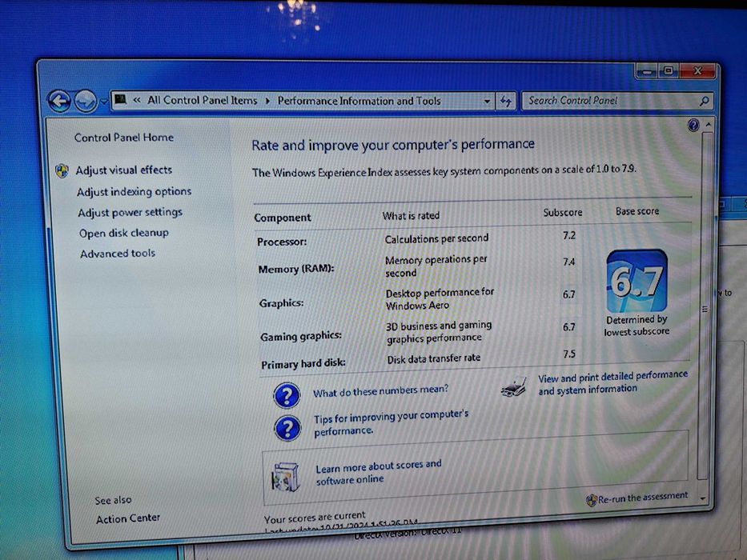The image size is (747, 560).
Task: Open Help with the question mark icon
Action: click(693, 126)
